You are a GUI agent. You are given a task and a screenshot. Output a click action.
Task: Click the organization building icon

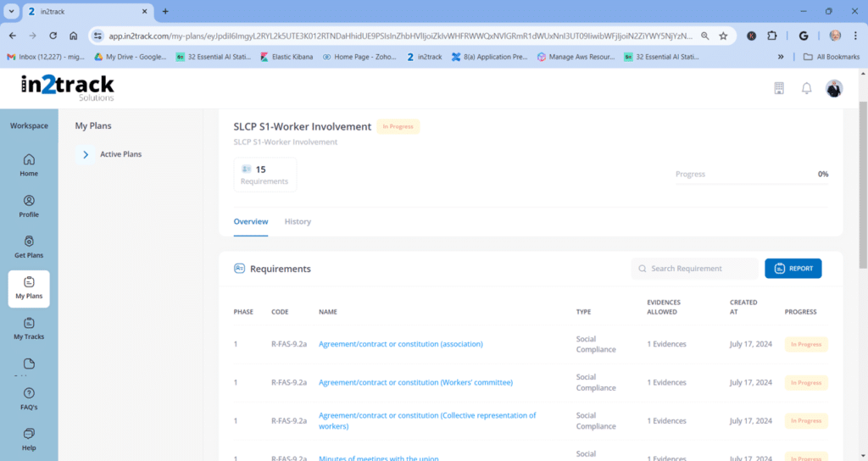779,89
